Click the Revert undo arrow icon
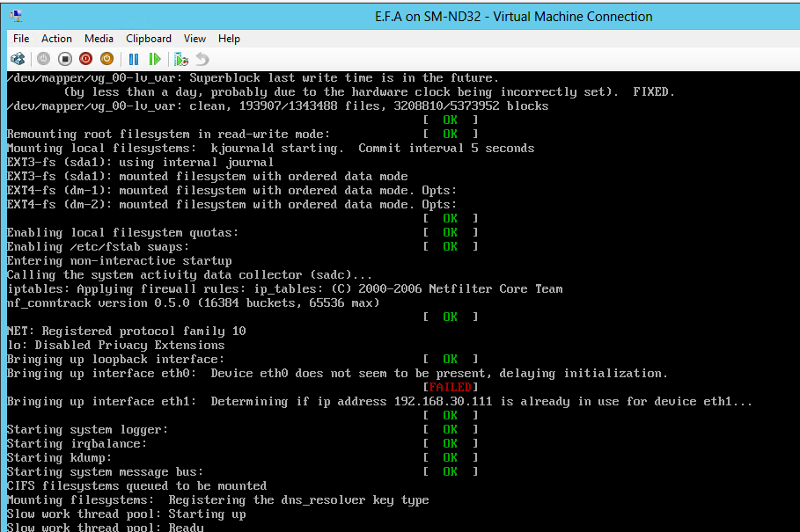The image size is (800, 532). pos(202,59)
